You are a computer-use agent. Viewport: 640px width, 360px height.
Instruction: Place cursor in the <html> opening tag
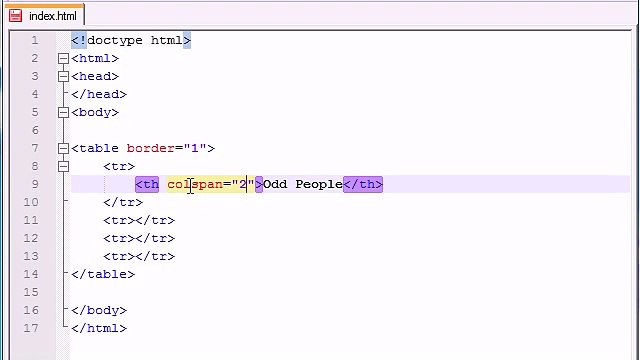pos(95,58)
